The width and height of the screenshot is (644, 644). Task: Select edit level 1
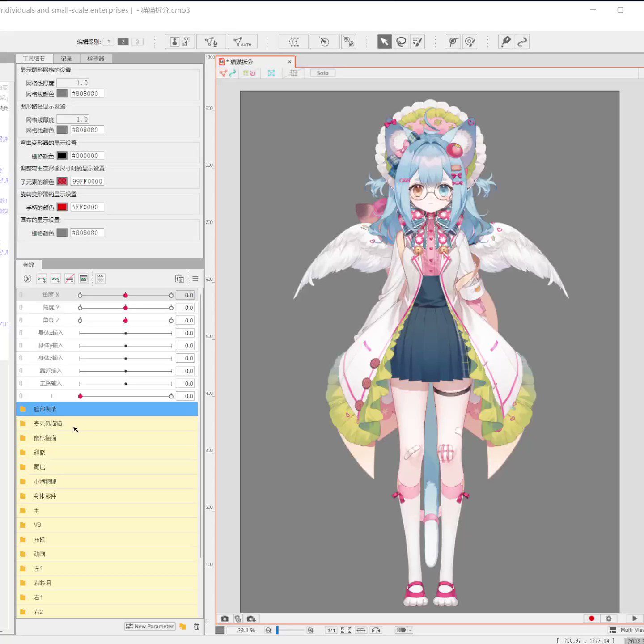(108, 42)
